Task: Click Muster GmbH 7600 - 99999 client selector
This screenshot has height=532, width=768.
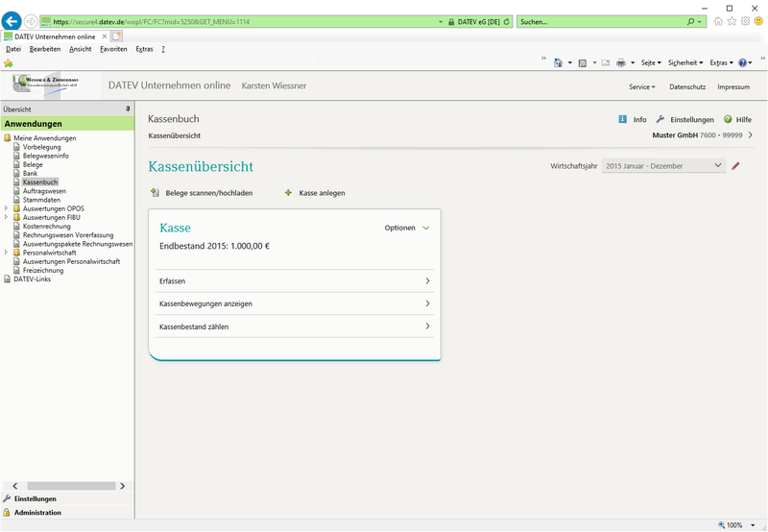Action: [x=703, y=135]
